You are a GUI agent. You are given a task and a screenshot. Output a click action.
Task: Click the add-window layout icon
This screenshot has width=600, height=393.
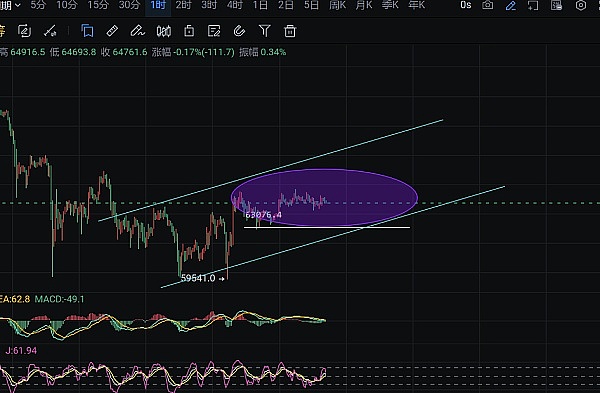[x=533, y=5]
